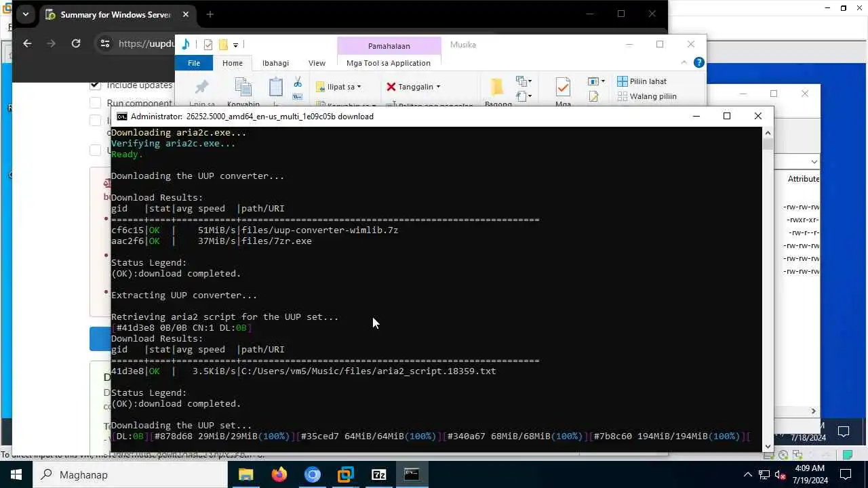Screen dimensions: 868x488
Task: Click the taskbar clock showing 4:09 AM
Action: 808,474
